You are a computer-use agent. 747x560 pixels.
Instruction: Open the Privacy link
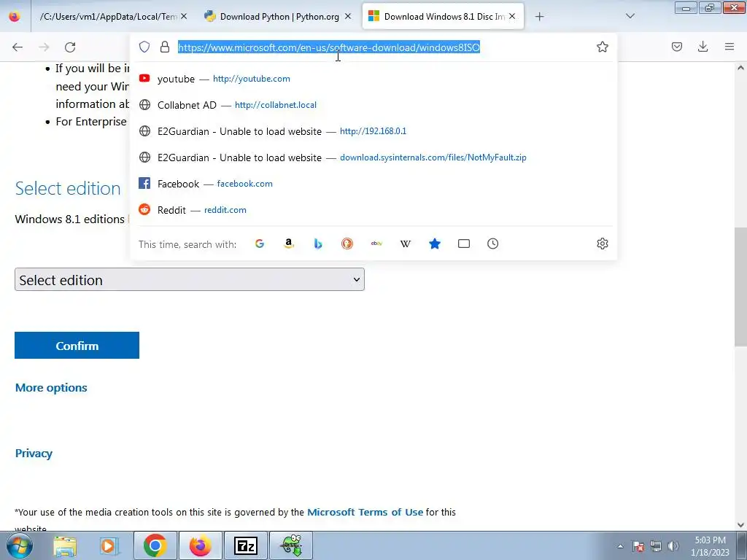point(34,454)
